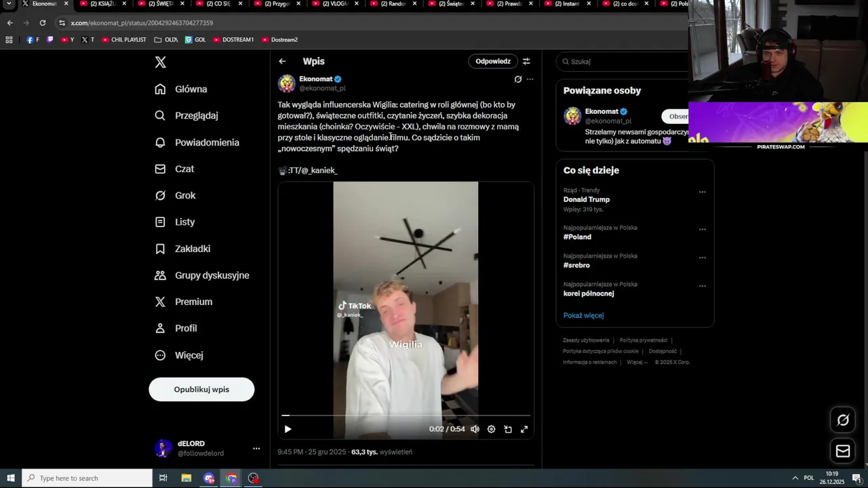Viewport: 868px width, 488px height.
Task: Click Windows Type here to search box
Action: [87, 478]
